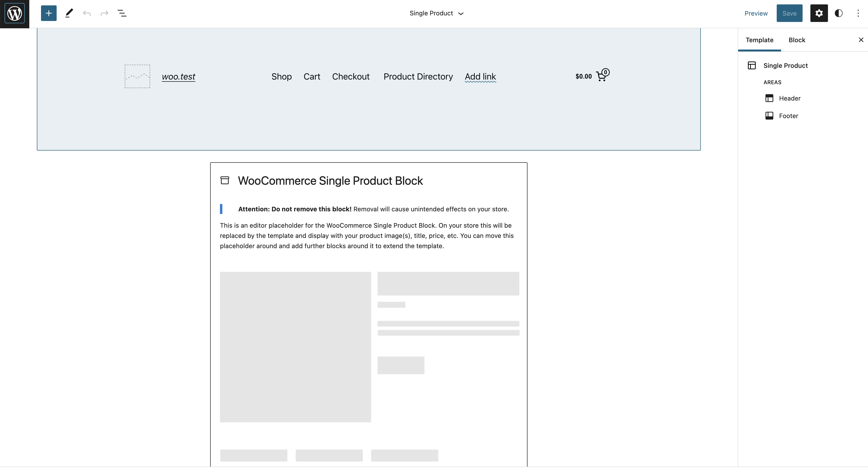Click the Redo arrow icon

tap(104, 13)
